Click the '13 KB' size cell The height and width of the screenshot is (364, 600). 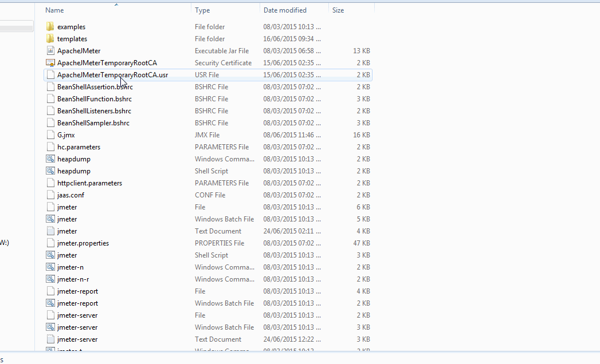361,51
